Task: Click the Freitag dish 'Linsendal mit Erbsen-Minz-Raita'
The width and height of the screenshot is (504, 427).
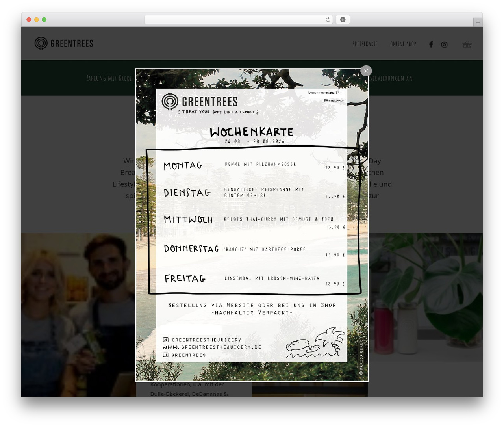Action: [272, 278]
